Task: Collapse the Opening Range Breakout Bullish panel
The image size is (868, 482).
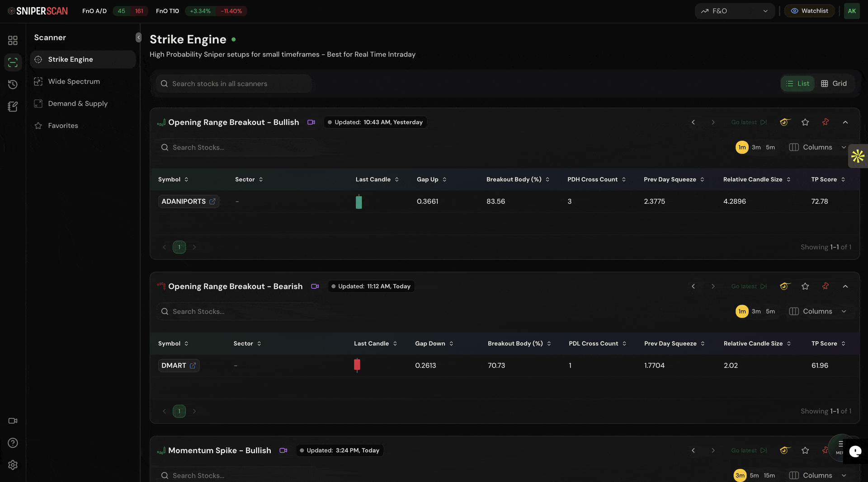Action: [845, 122]
